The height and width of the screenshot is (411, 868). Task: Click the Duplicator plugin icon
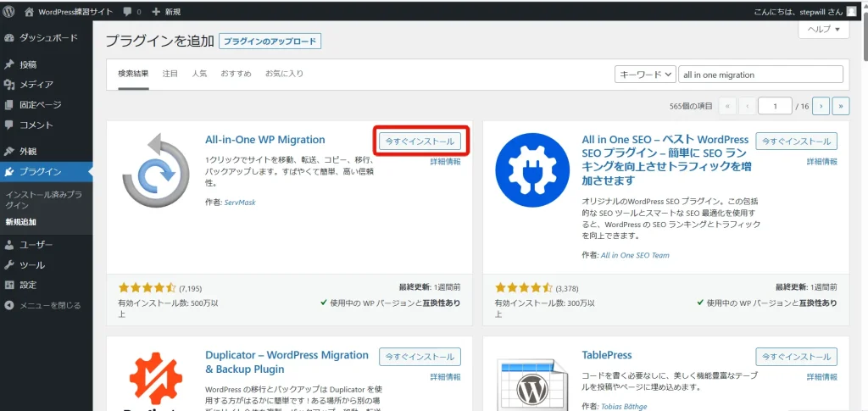[156, 381]
